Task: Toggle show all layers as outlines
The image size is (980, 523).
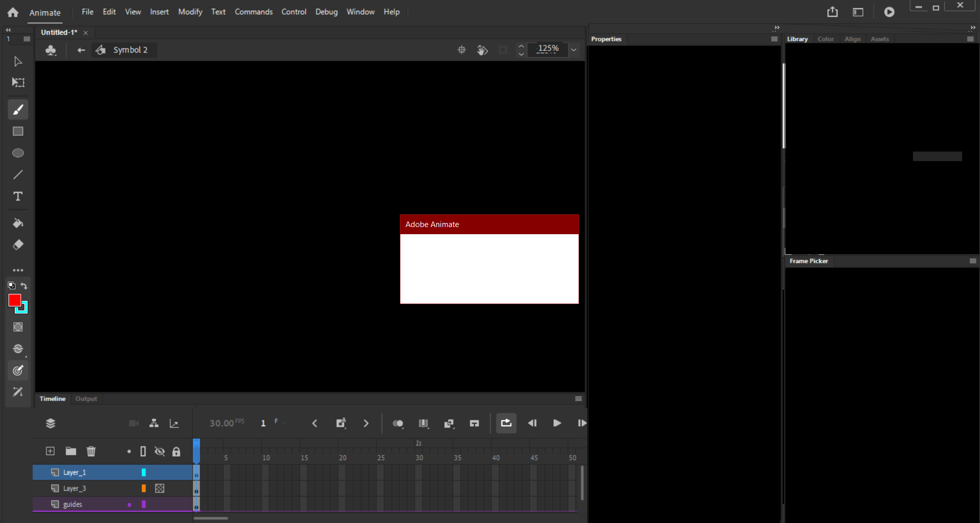Action: pyautogui.click(x=143, y=451)
